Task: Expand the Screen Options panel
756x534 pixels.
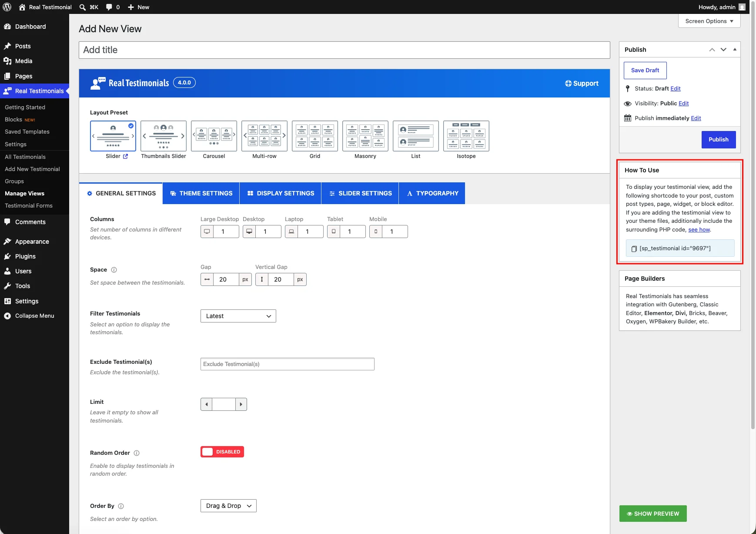Action: click(x=709, y=21)
